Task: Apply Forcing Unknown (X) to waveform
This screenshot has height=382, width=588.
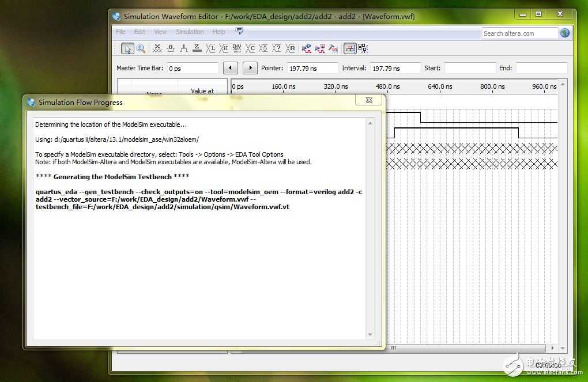Action: pos(157,48)
